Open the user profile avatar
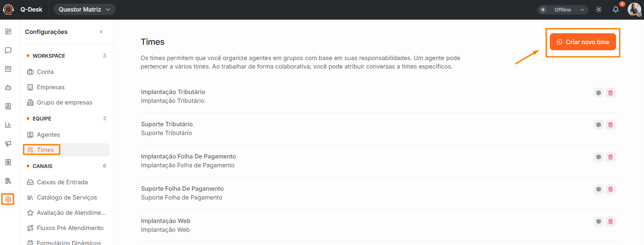The width and height of the screenshot is (644, 245). (634, 10)
